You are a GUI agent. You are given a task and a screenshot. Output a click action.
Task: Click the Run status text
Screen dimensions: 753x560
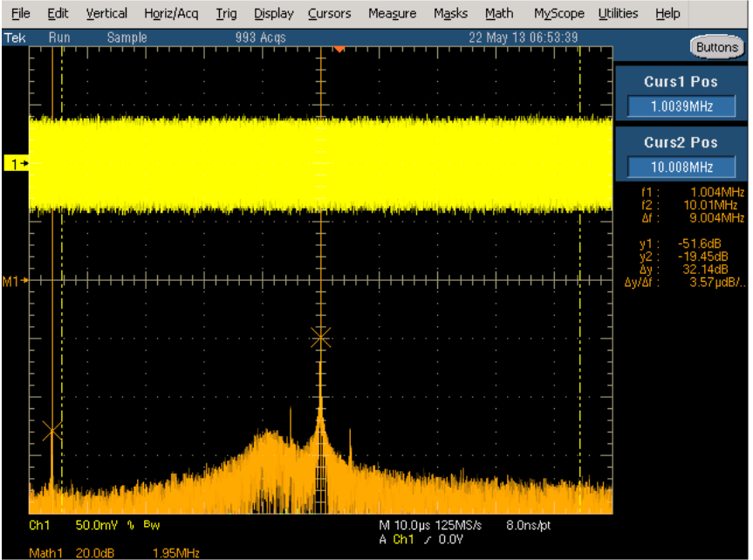[x=59, y=38]
